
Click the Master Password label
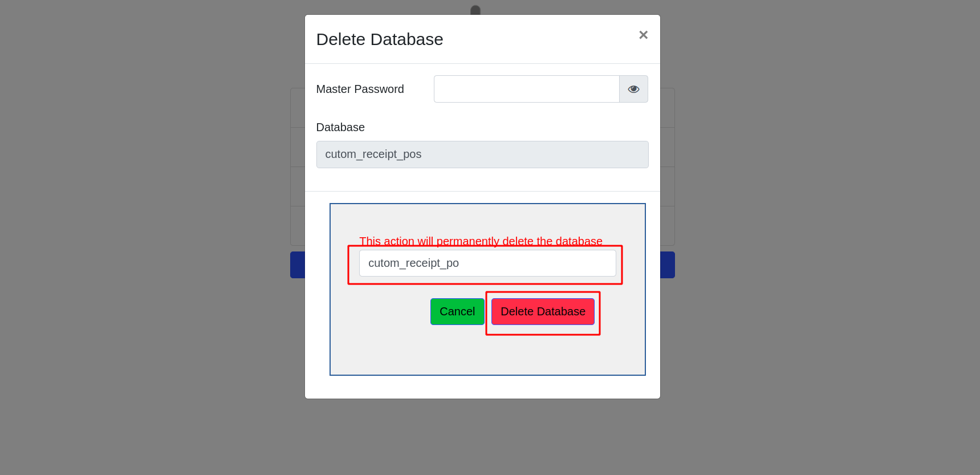pyautogui.click(x=360, y=89)
